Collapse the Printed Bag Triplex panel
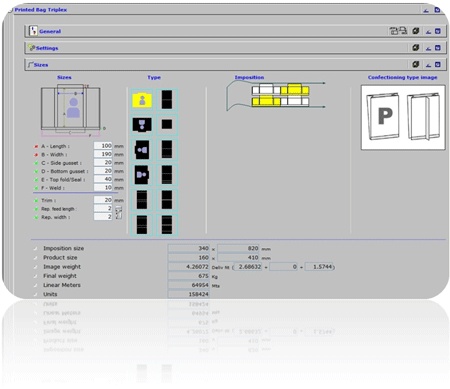The image size is (450, 389). coord(426,10)
